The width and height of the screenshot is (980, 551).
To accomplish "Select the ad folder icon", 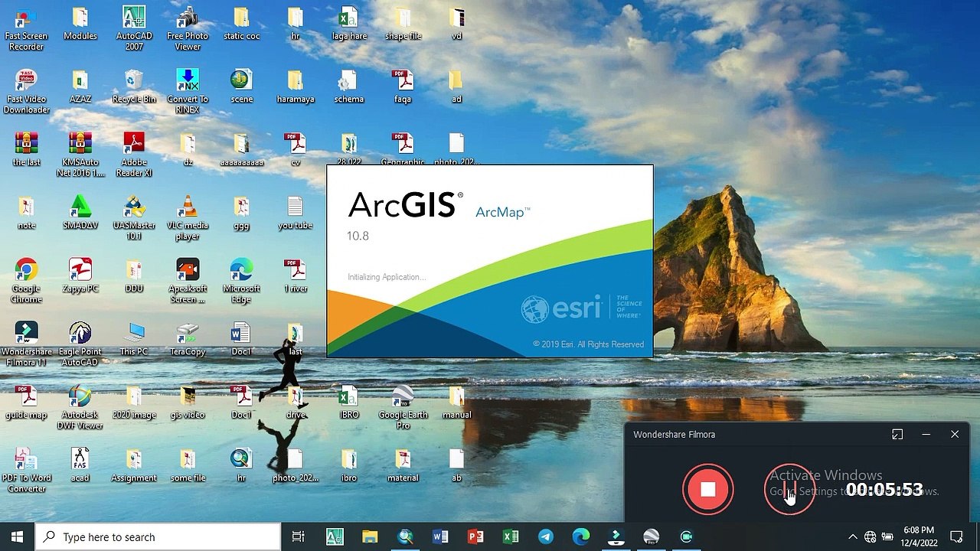I will 456,86.
